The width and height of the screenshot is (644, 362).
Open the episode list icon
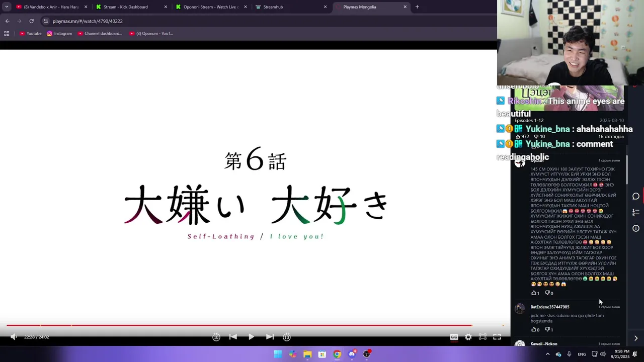coord(636,212)
